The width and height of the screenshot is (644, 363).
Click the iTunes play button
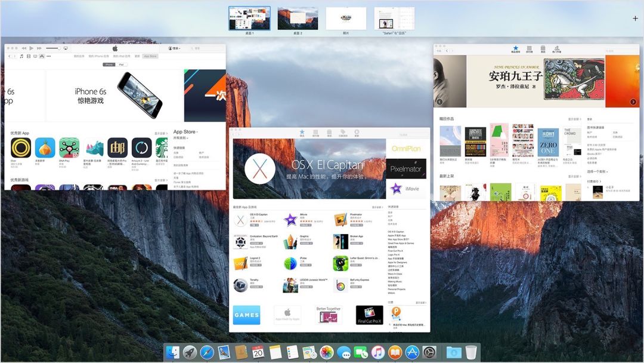click(32, 48)
